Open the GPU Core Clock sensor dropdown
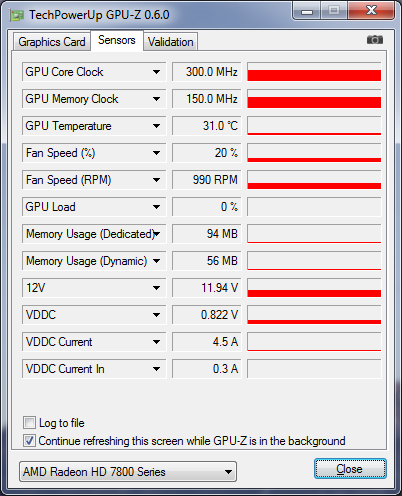402x496 pixels. 156,72
